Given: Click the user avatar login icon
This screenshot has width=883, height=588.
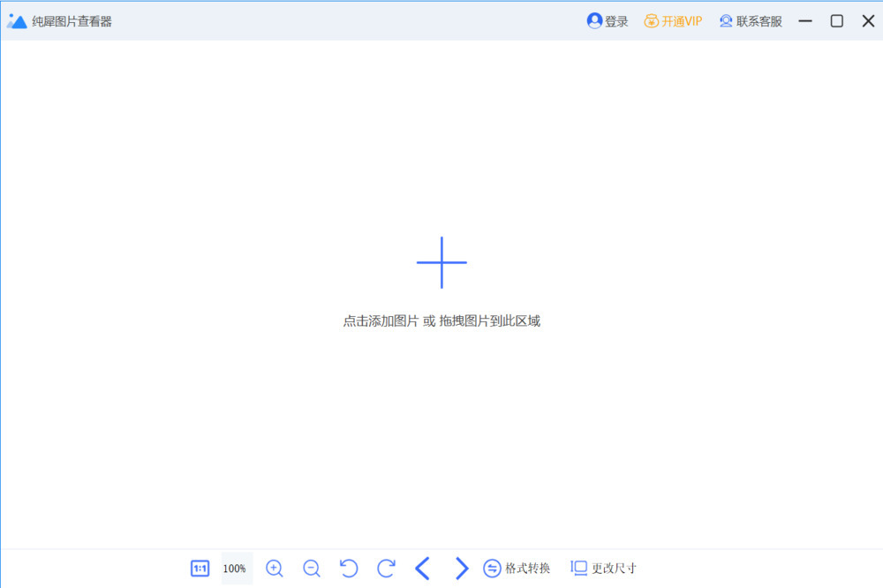Looking at the screenshot, I should point(594,21).
